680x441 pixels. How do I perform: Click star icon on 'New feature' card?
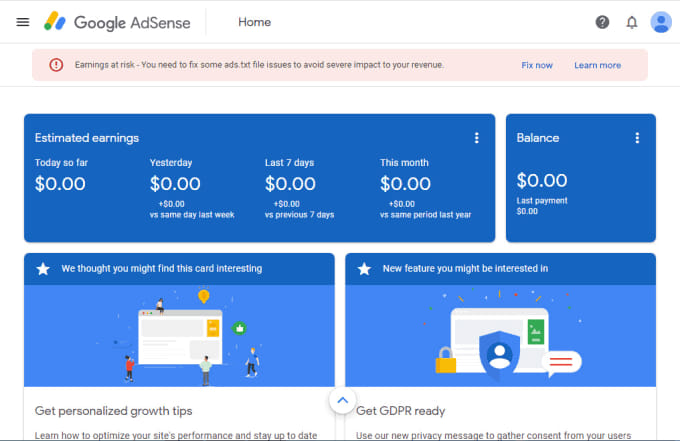coord(364,269)
